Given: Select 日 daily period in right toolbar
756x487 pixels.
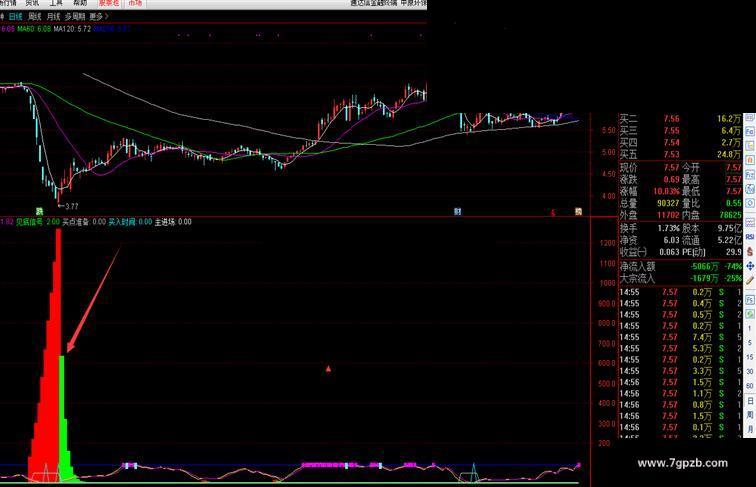Looking at the screenshot, I should click(750, 401).
